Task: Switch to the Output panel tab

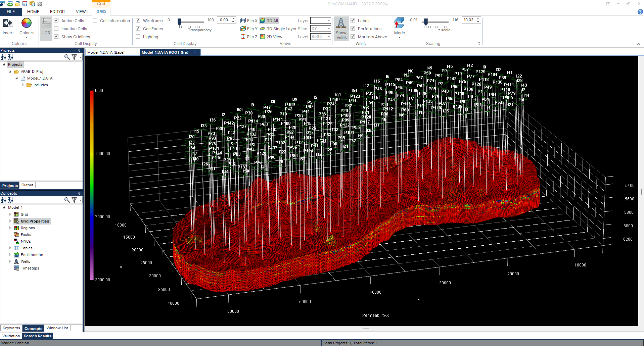Action: pyautogui.click(x=27, y=185)
